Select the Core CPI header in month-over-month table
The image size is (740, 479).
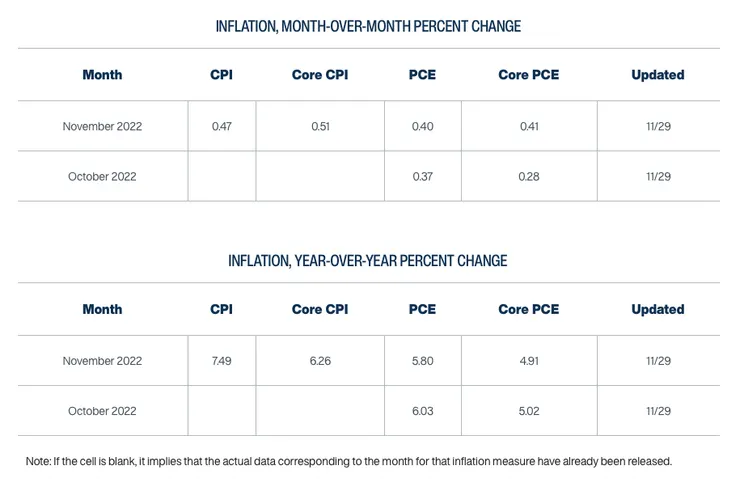click(x=320, y=75)
